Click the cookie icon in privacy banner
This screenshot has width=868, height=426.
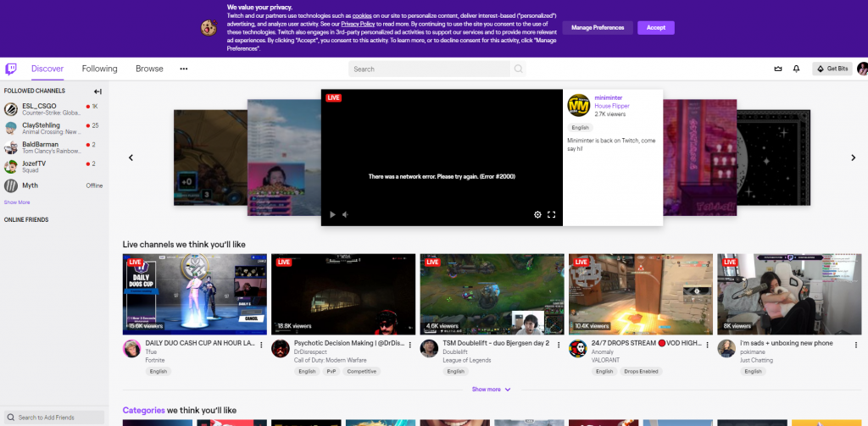tap(209, 28)
